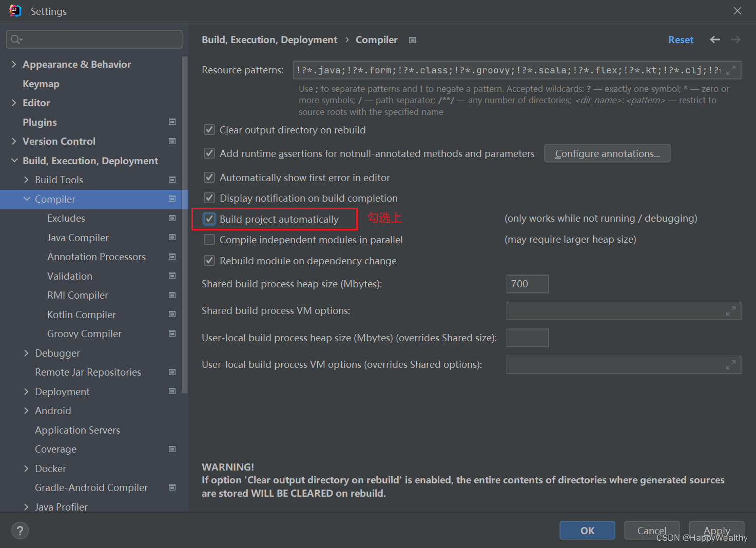Screen dimensions: 756x548
Task: Click the project icon next to Kotlin Compiler
Action: (x=172, y=314)
